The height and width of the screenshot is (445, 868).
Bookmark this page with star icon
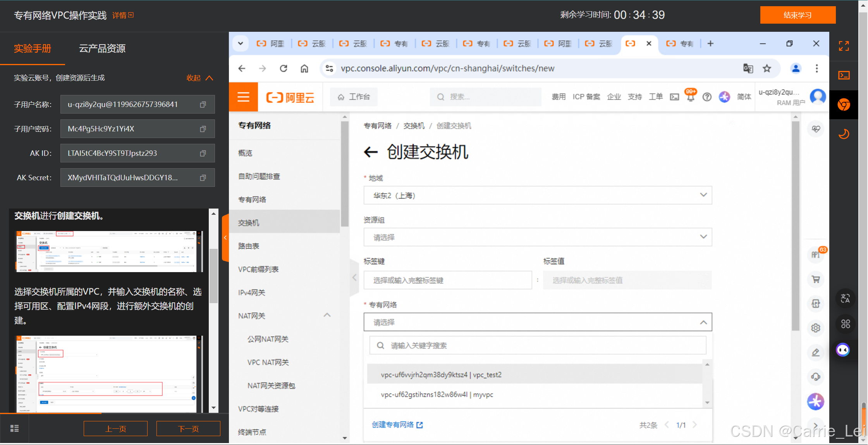pyautogui.click(x=767, y=69)
